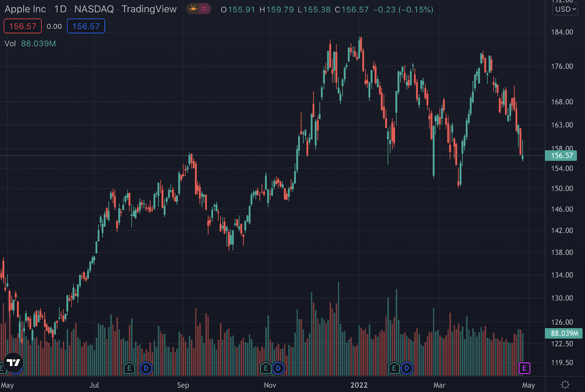Click the 130.00 price axis label
This screenshot has width=585, height=392.
pos(562,298)
